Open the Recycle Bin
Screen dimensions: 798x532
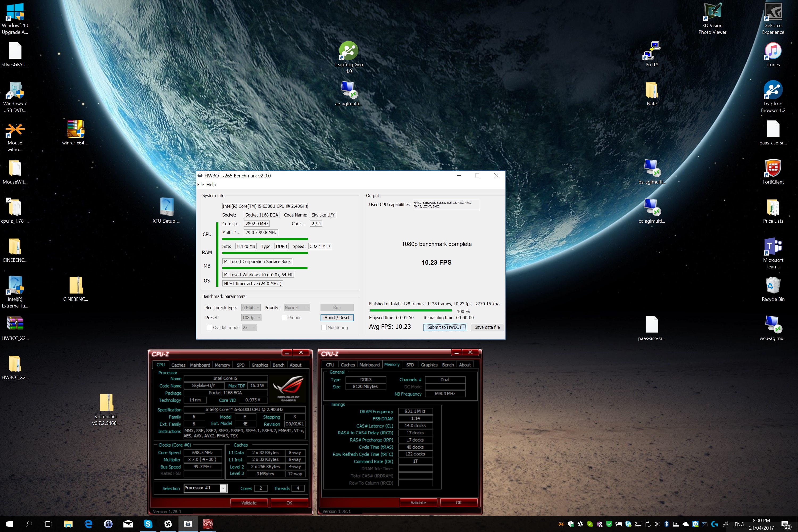[x=773, y=289]
